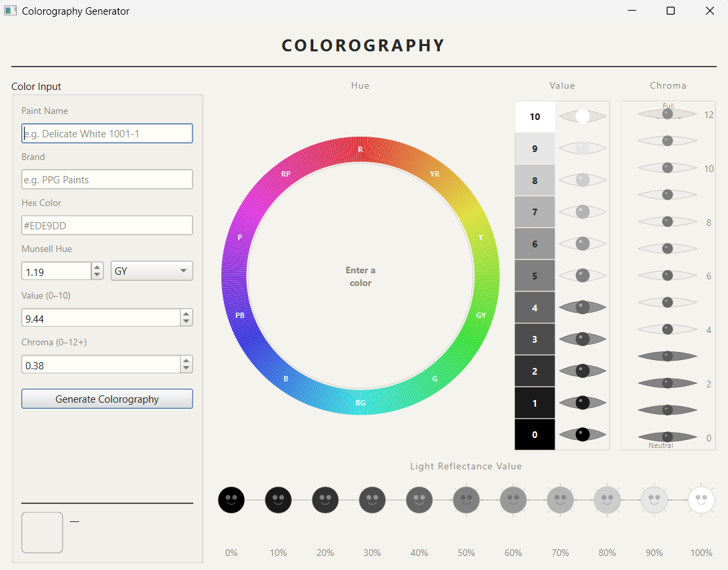The image size is (728, 570).
Task: Click the eye icon beside Value 0
Action: [582, 434]
